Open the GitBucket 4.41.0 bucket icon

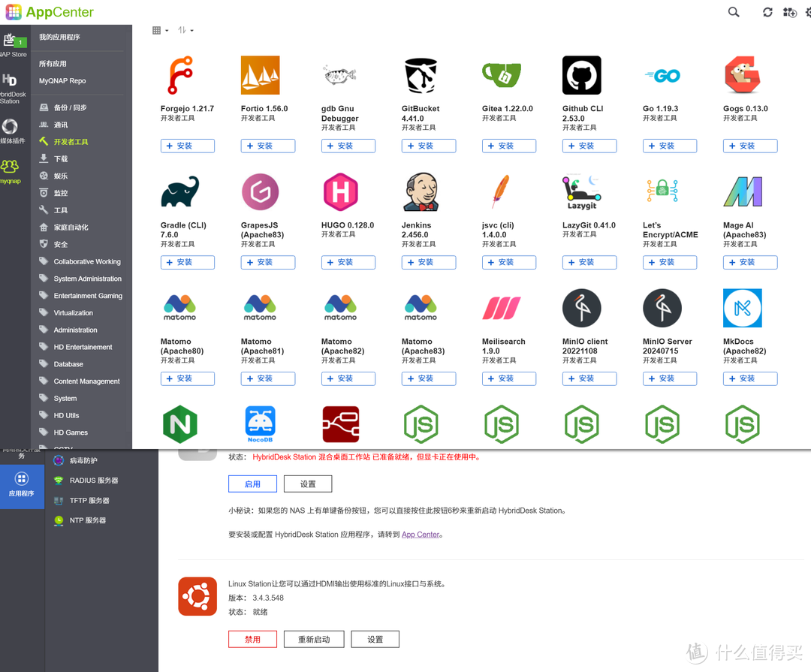[x=421, y=76]
